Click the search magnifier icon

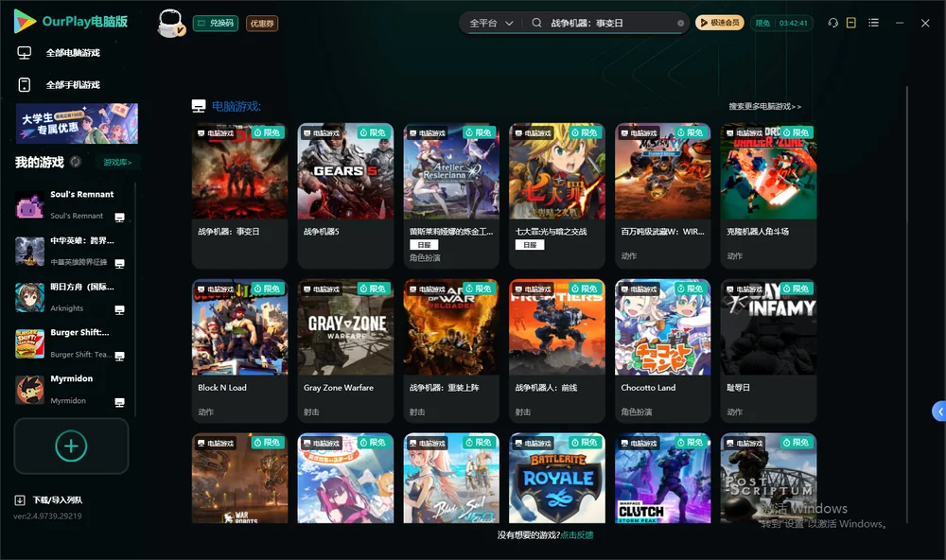coord(536,23)
